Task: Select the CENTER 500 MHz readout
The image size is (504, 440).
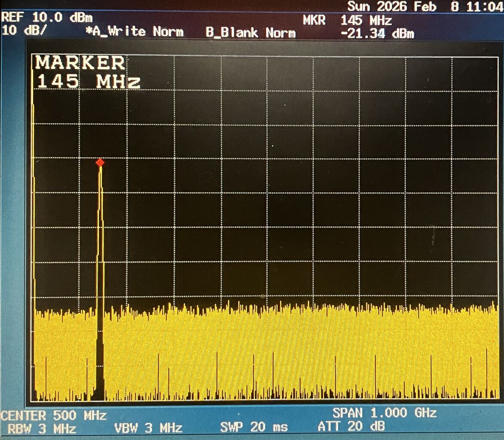Action: click(x=53, y=416)
